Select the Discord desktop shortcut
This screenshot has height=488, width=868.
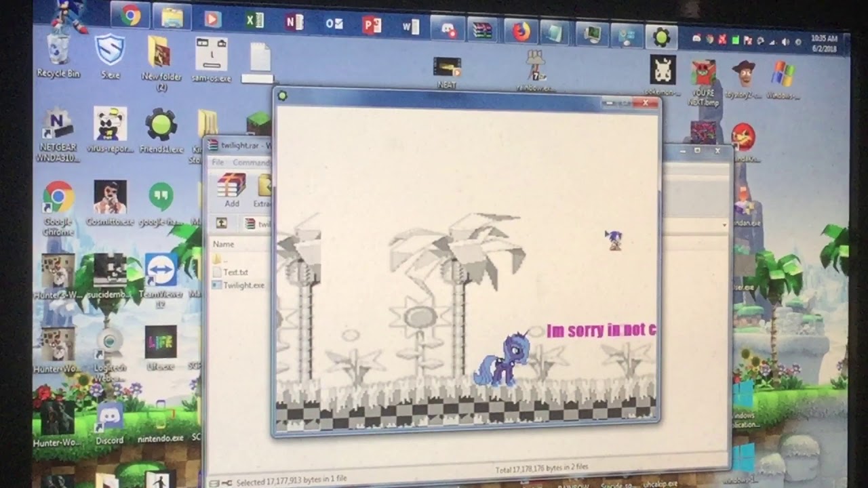tap(109, 424)
